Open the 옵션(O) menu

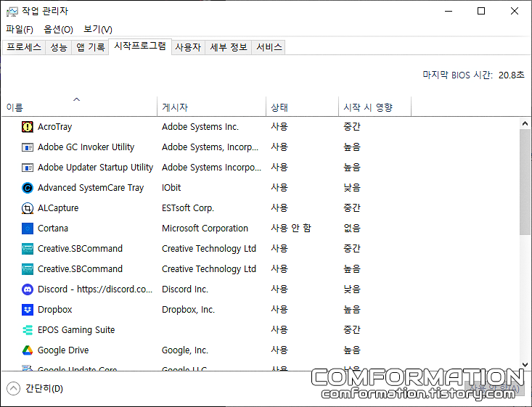point(58,30)
